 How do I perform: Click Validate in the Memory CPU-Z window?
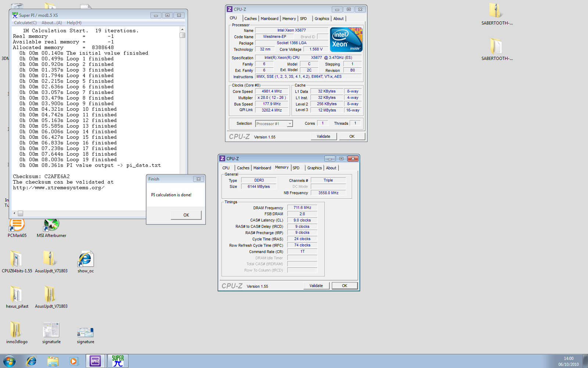[316, 286]
